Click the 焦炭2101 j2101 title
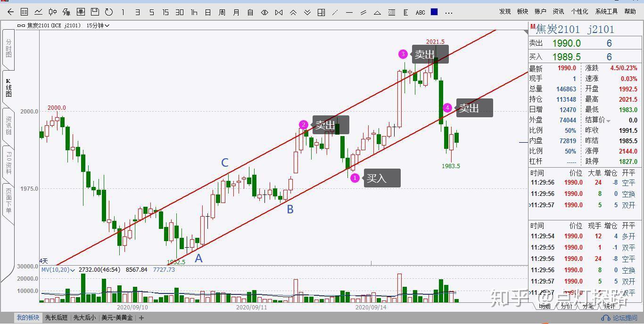 (x=575, y=29)
